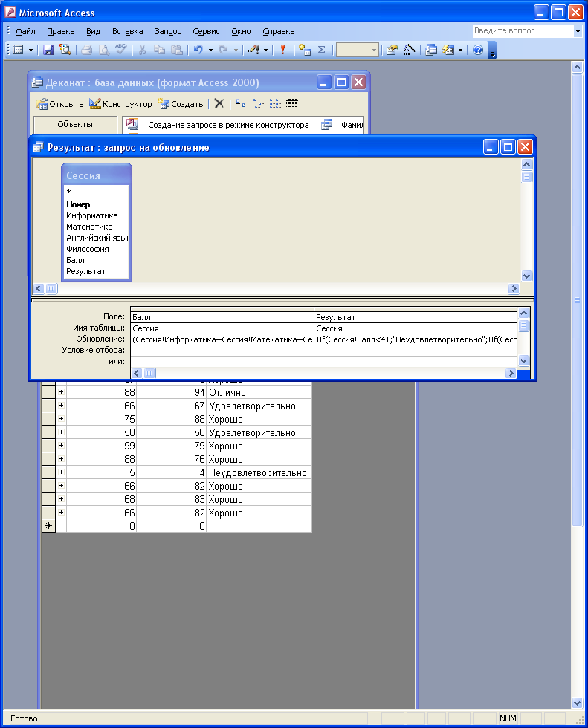This screenshot has height=728, width=588.
Task: Open the Undo history dropdown arrow
Action: point(210,50)
